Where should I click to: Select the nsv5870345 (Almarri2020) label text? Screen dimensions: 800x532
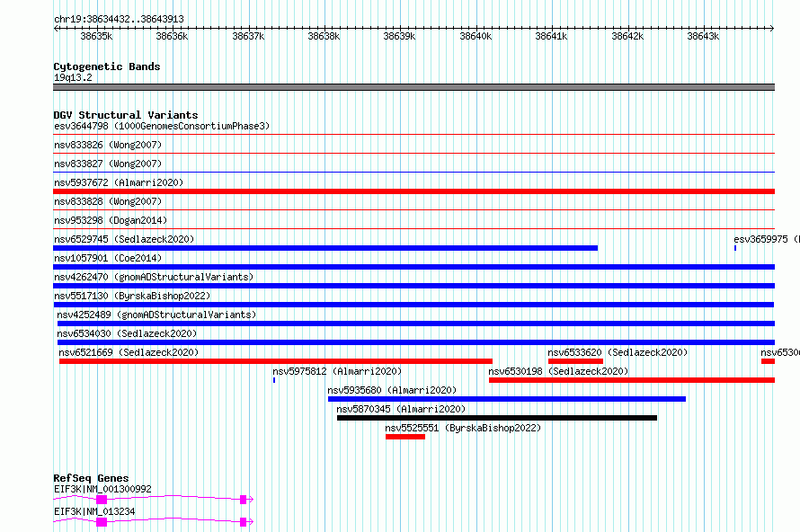401,409
